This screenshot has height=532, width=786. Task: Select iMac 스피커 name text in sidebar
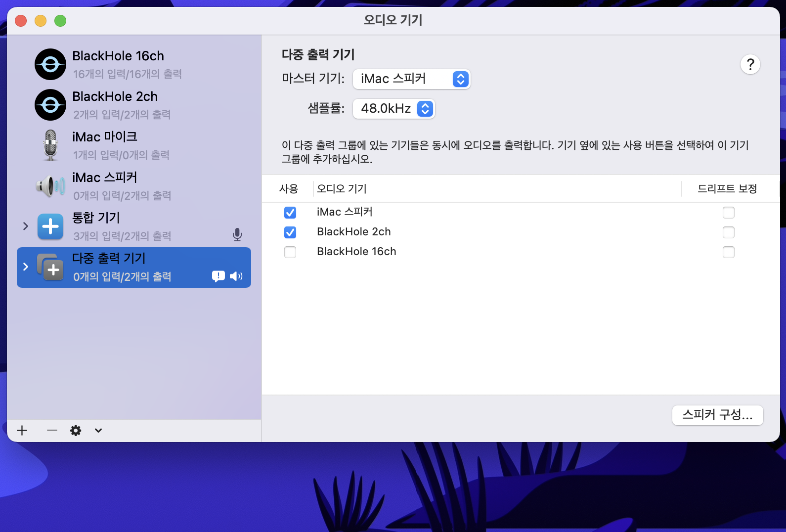coord(105,177)
